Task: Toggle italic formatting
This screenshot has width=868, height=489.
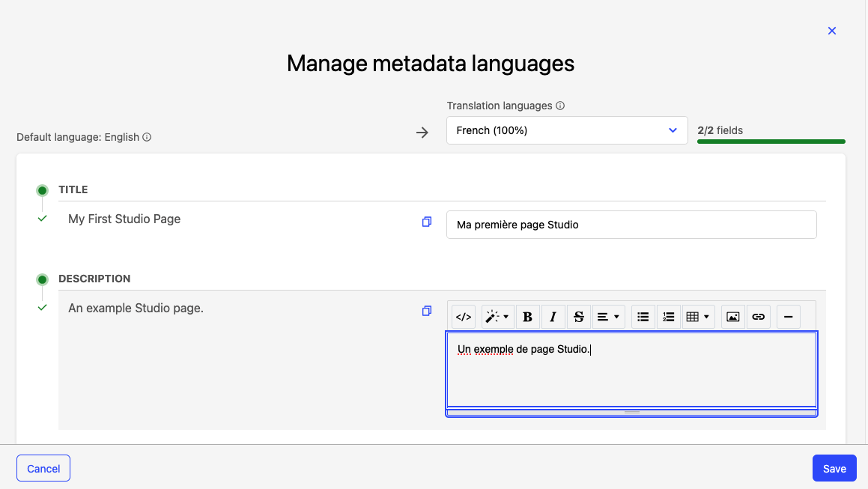Action: 553,317
